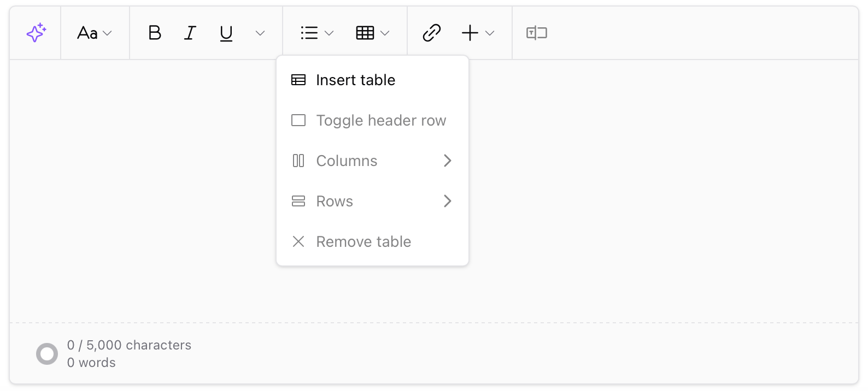The height and width of the screenshot is (391, 868).
Task: Toggle bold formatting
Action: point(155,33)
